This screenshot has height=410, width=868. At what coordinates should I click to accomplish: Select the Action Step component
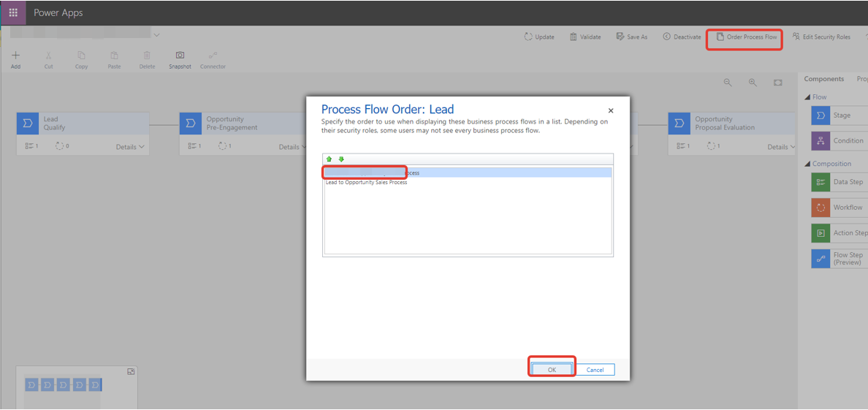(x=840, y=232)
